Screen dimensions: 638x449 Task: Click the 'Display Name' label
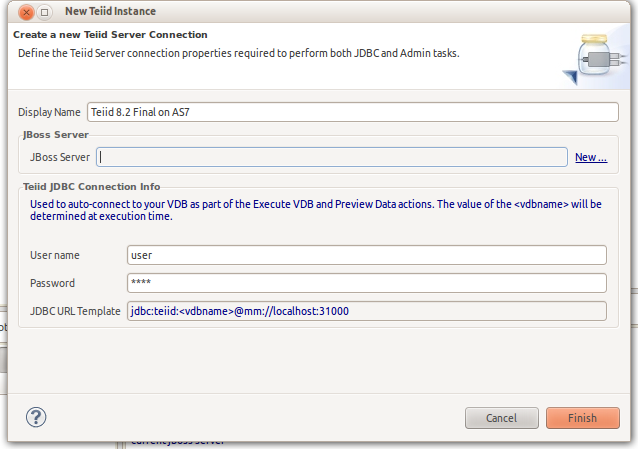(x=49, y=112)
